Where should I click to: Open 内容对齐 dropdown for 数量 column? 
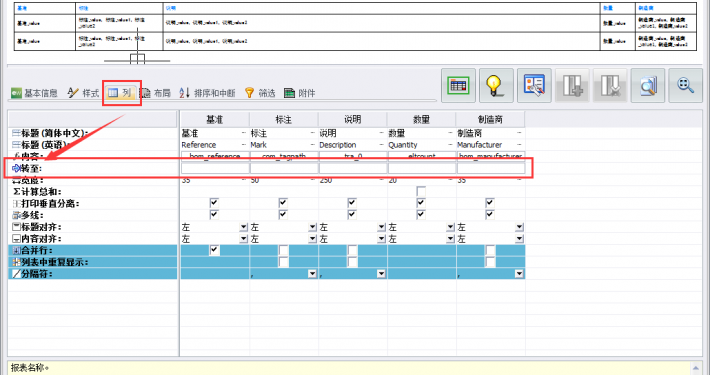click(450, 239)
